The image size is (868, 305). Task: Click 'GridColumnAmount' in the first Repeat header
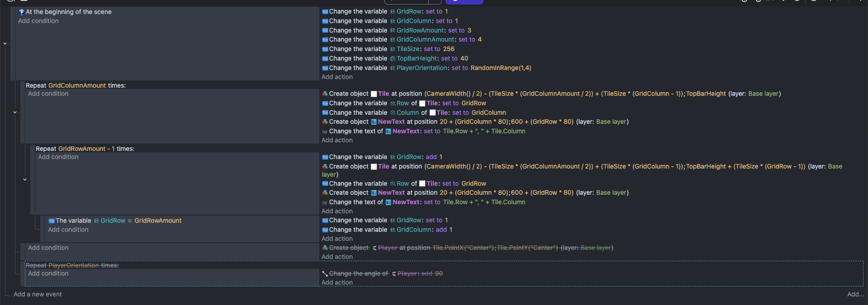coord(77,86)
